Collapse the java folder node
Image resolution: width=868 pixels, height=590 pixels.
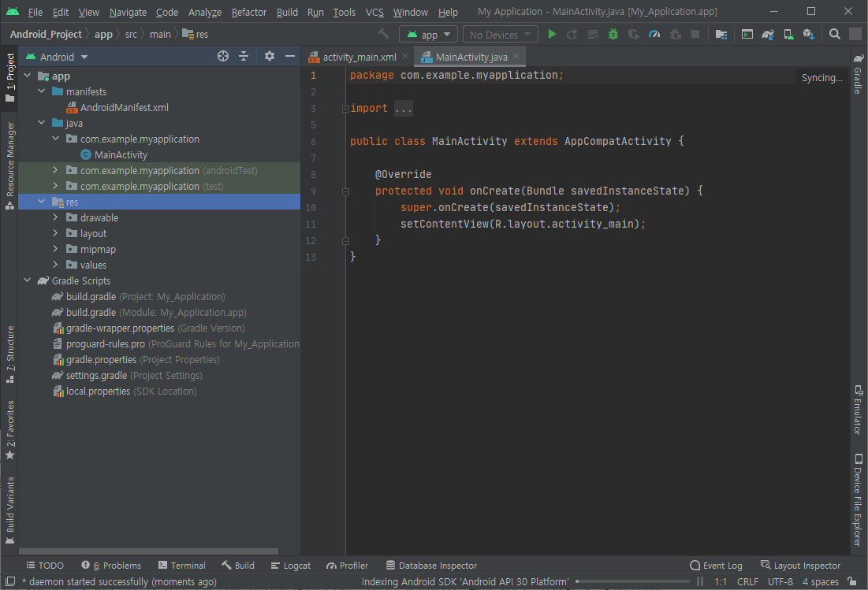(x=42, y=123)
